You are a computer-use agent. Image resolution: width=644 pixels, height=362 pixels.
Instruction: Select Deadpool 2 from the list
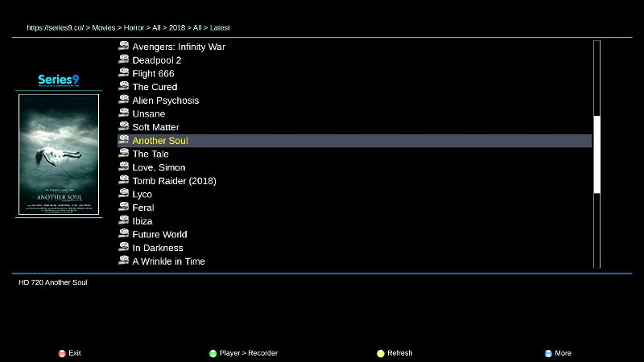(x=156, y=60)
